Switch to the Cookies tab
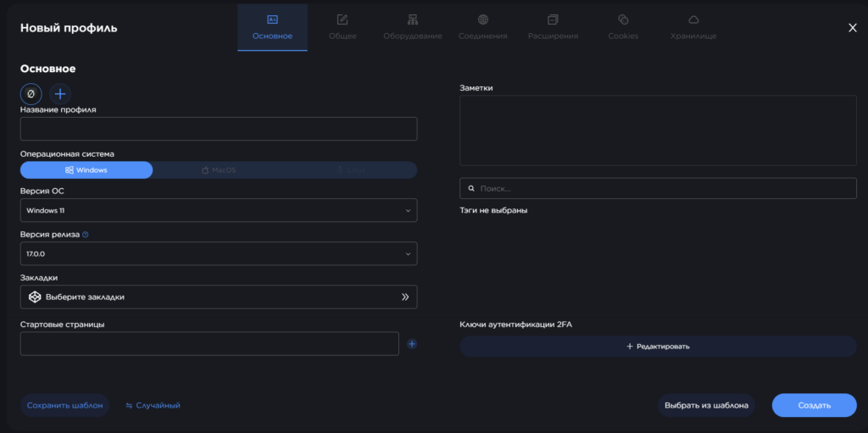Image resolution: width=868 pixels, height=433 pixels. 623,28
